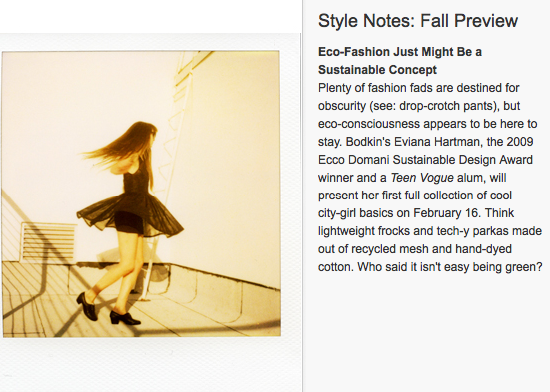
Task: Click the wall vent grille in the photo
Action: point(48,242)
